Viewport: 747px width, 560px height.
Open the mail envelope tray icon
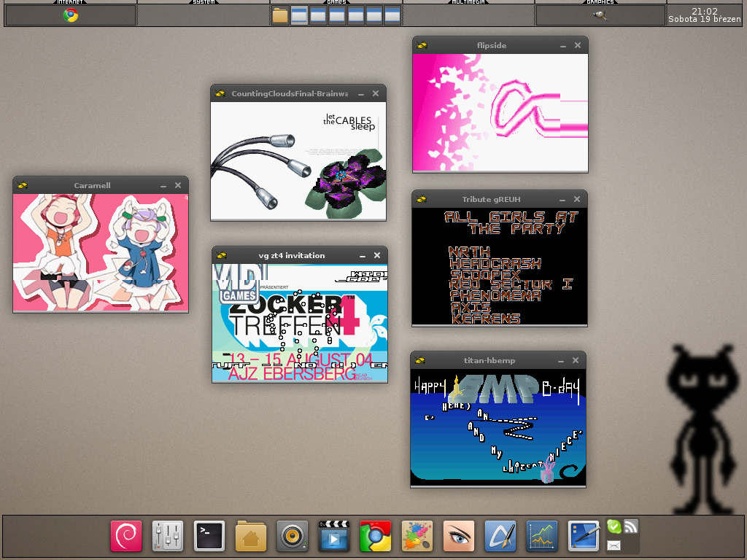614,545
